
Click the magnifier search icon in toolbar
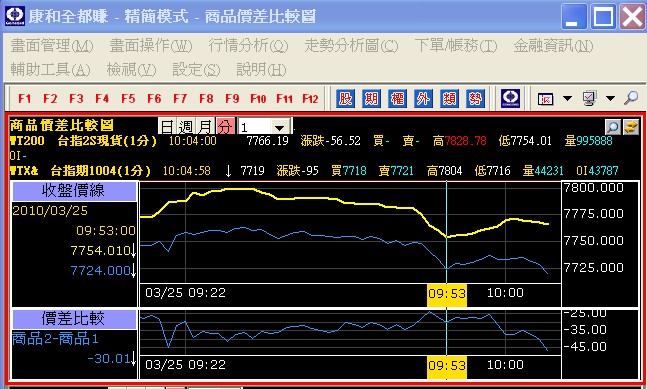(631, 98)
